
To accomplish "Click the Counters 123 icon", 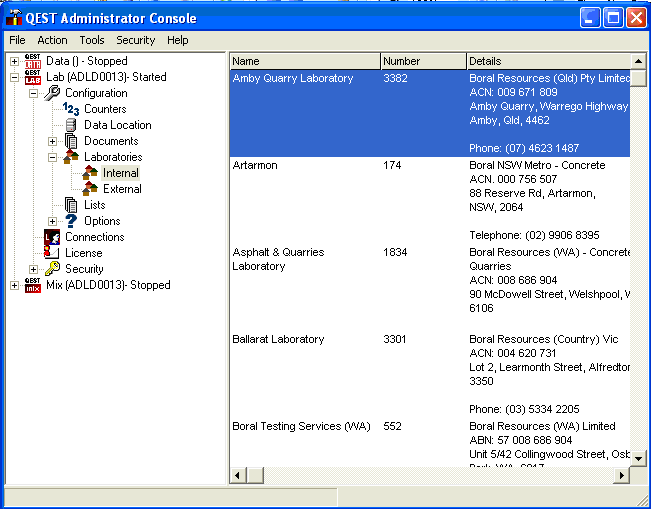I will coord(71,109).
